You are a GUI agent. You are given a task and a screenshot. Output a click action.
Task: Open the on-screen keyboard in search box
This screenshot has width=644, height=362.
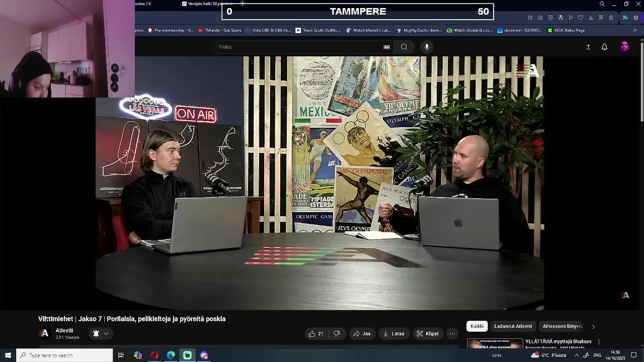(386, 47)
